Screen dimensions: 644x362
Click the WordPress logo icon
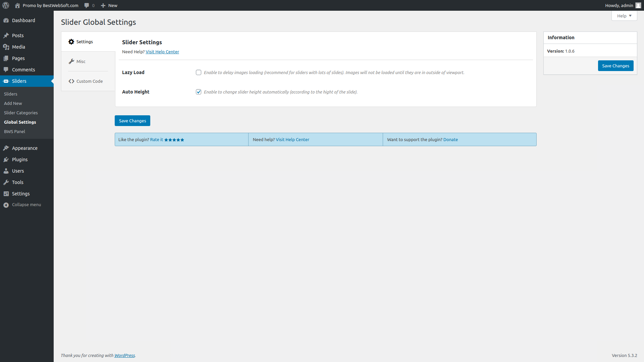tap(6, 5)
